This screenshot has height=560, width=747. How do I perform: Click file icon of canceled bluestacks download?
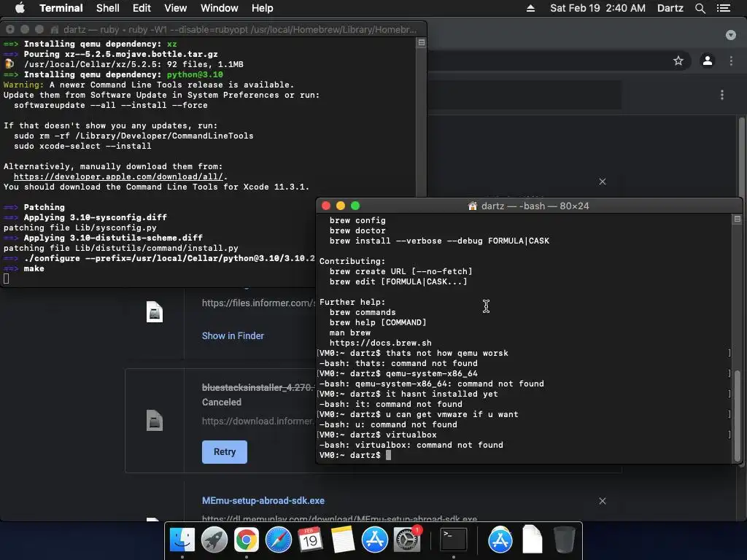(155, 421)
